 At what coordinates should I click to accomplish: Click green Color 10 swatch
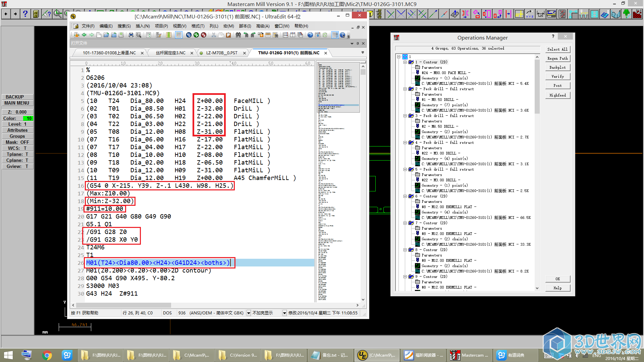pos(28,118)
